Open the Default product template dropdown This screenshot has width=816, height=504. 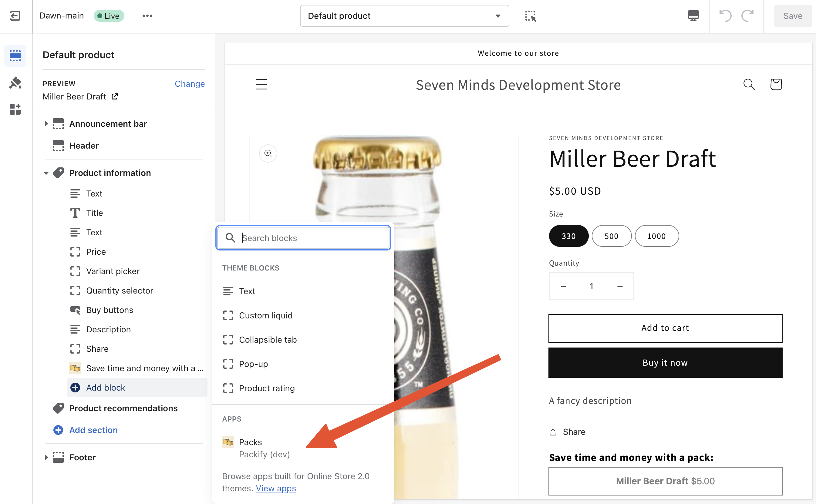(404, 16)
